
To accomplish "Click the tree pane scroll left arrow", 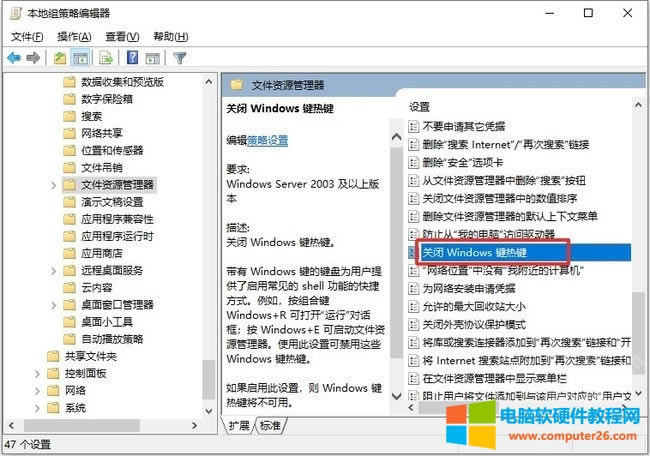I will [12, 425].
